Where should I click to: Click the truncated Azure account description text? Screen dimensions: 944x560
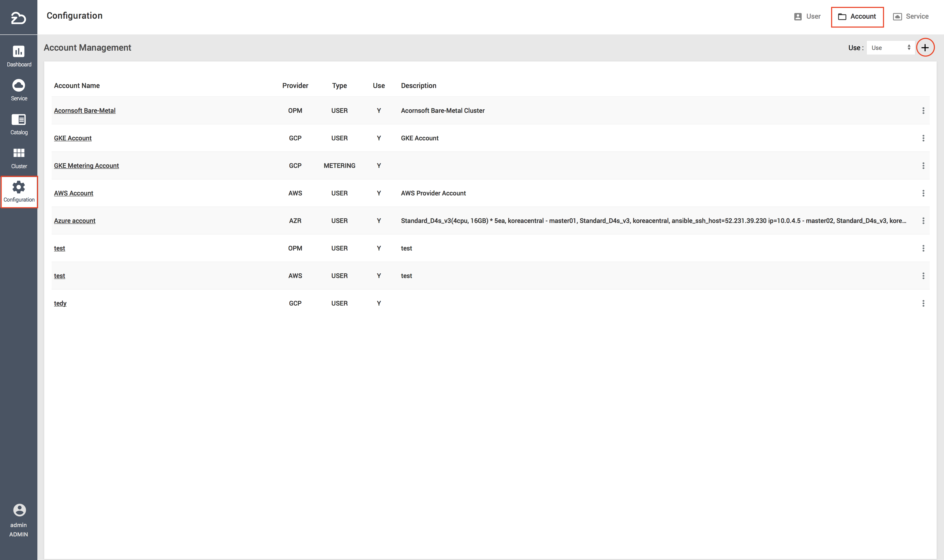pyautogui.click(x=653, y=221)
